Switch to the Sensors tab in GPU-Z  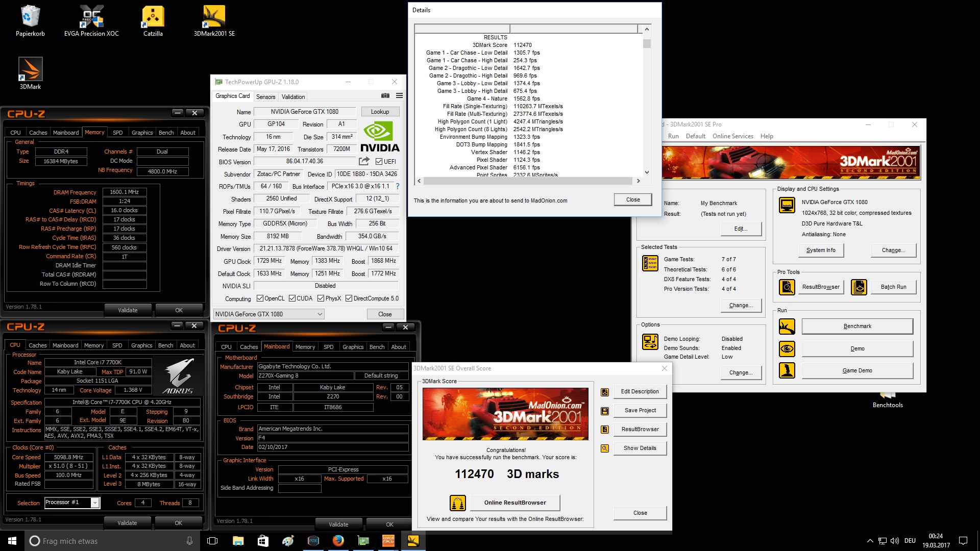265,96
